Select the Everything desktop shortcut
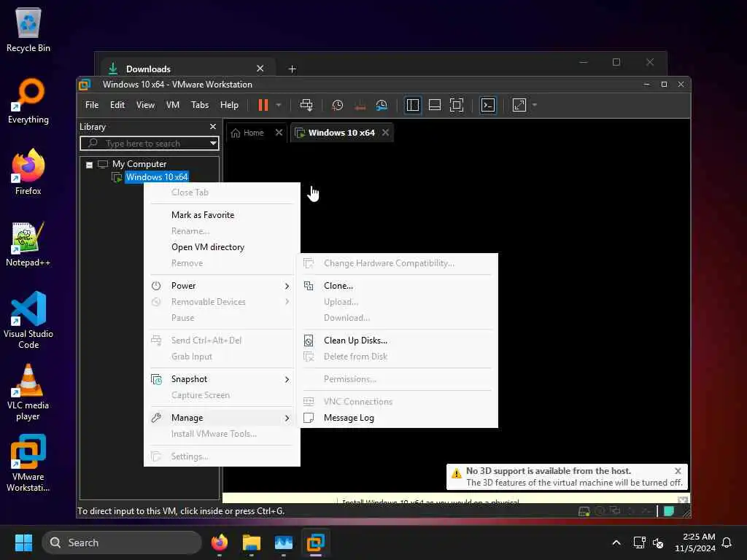Viewport: 747px width, 560px height. (x=28, y=101)
